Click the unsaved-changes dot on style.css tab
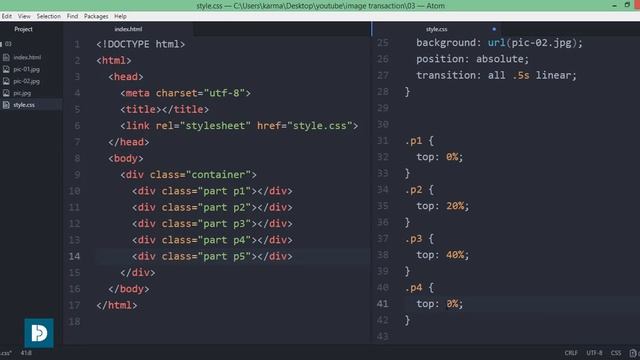This screenshot has width=640, height=360. click(494, 29)
